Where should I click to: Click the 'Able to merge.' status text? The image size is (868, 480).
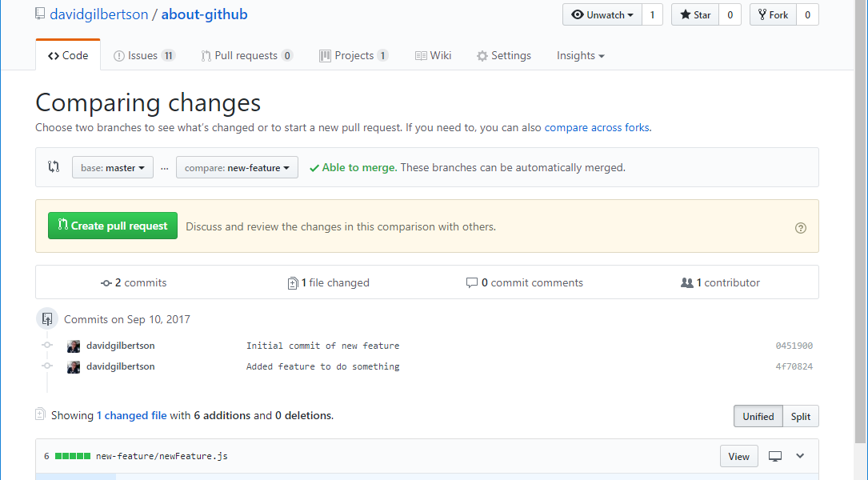point(359,167)
